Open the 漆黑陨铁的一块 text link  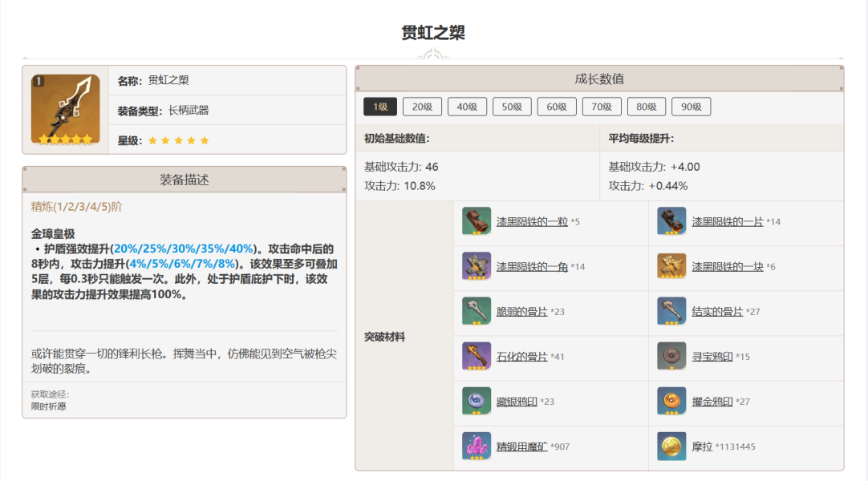pyautogui.click(x=727, y=266)
